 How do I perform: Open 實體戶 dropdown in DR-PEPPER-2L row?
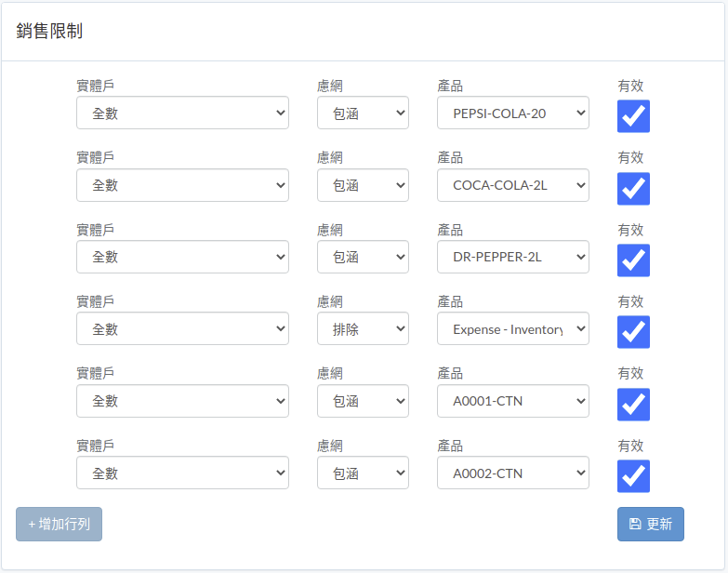point(182,257)
